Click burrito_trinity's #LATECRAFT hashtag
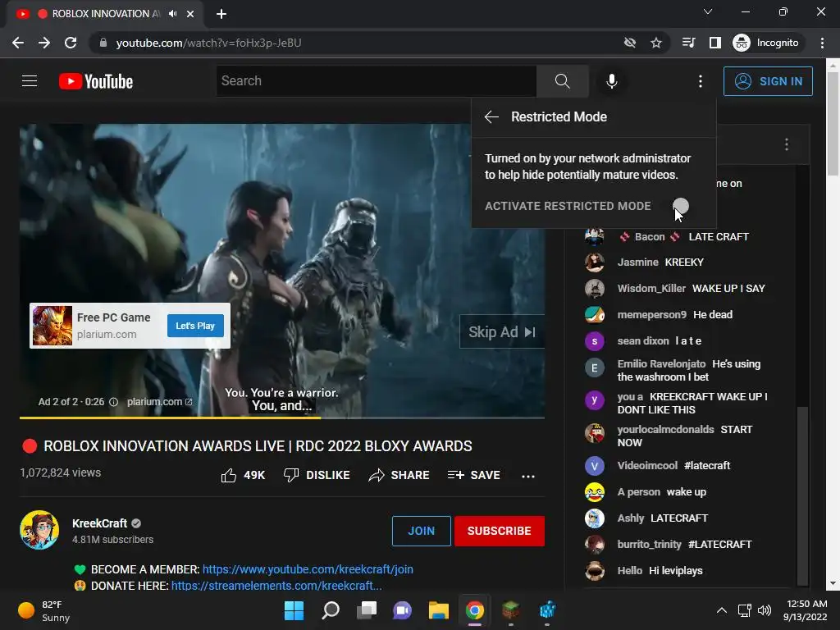This screenshot has height=630, width=840. pos(720,545)
